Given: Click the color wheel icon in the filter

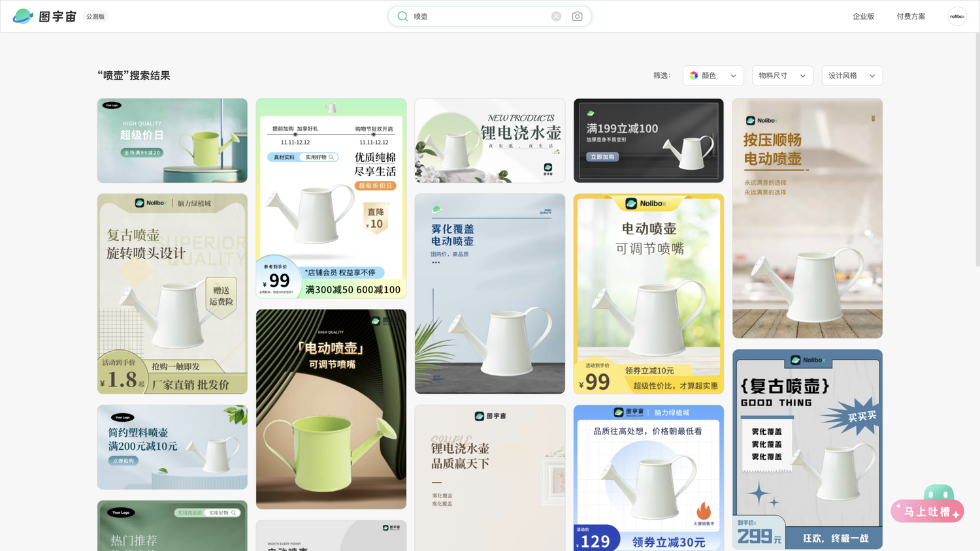Looking at the screenshot, I should (694, 76).
